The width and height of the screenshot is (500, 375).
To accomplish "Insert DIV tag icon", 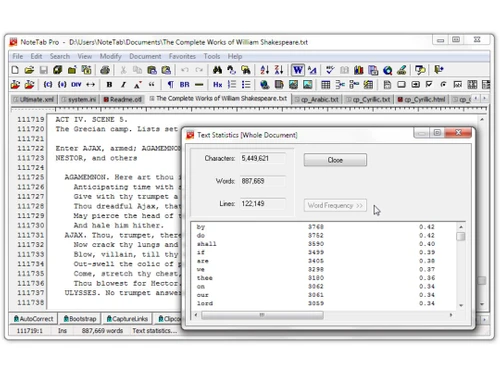I will (76, 85).
